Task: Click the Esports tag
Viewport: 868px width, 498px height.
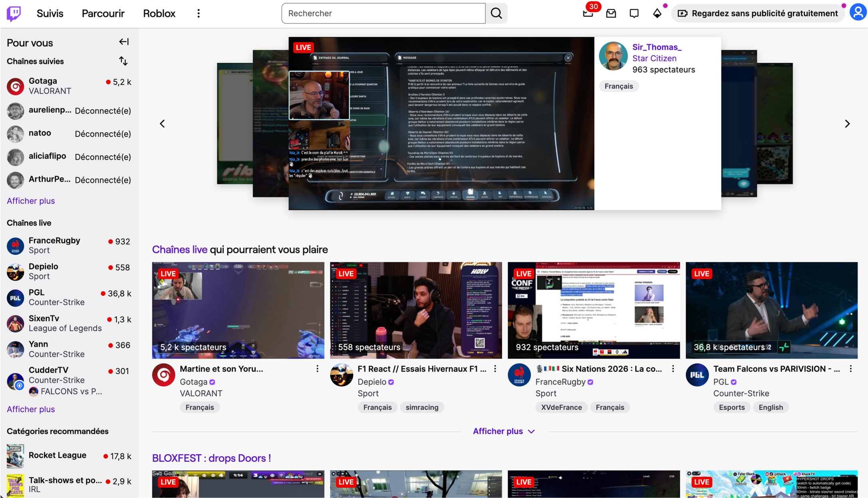Action: coord(732,407)
